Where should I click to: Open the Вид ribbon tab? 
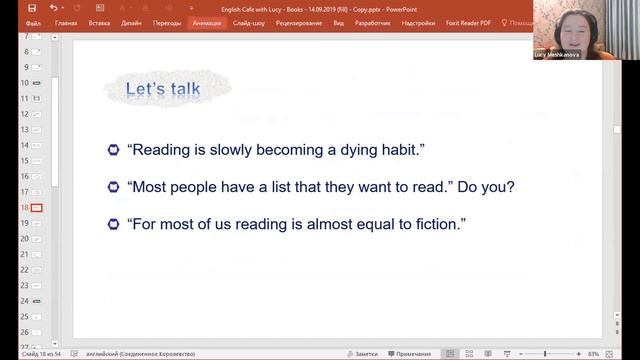click(x=338, y=23)
